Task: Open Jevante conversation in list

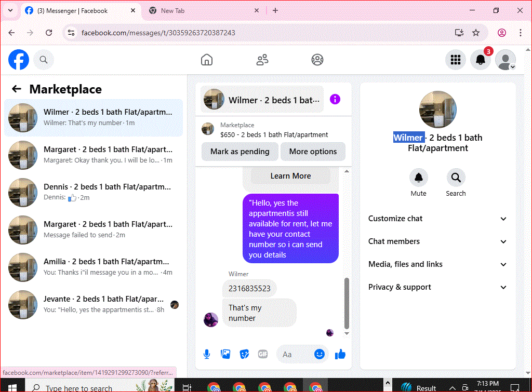Action: pos(94,304)
